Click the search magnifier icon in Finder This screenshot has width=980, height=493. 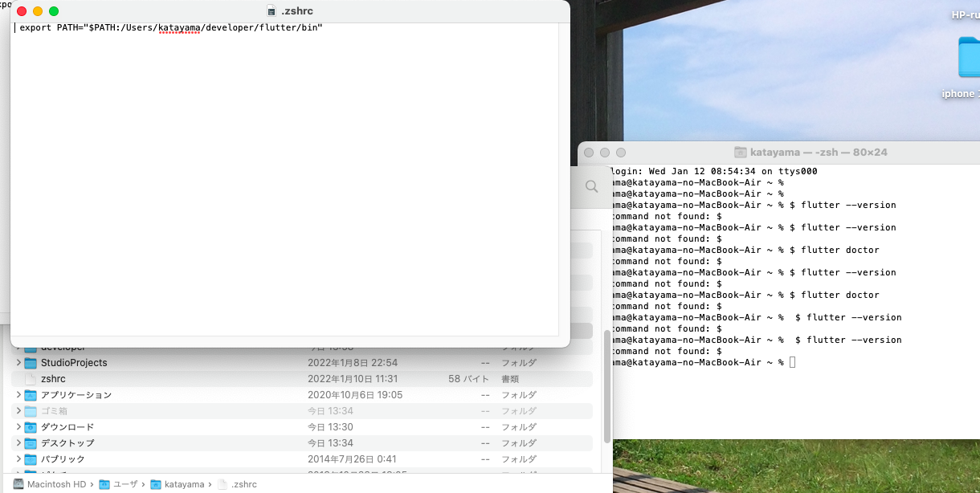click(x=592, y=186)
